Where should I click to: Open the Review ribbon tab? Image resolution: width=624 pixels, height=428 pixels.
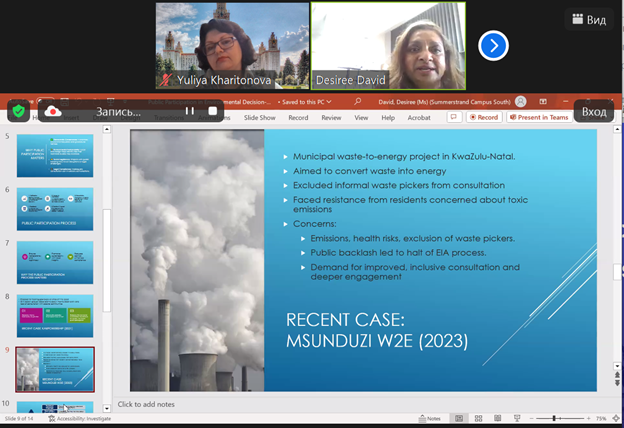point(331,118)
